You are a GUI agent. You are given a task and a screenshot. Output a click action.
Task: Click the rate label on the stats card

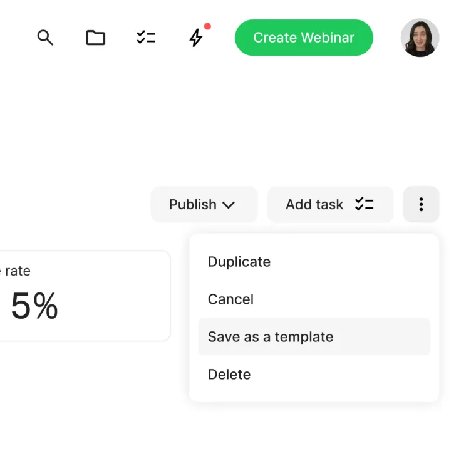(x=18, y=271)
